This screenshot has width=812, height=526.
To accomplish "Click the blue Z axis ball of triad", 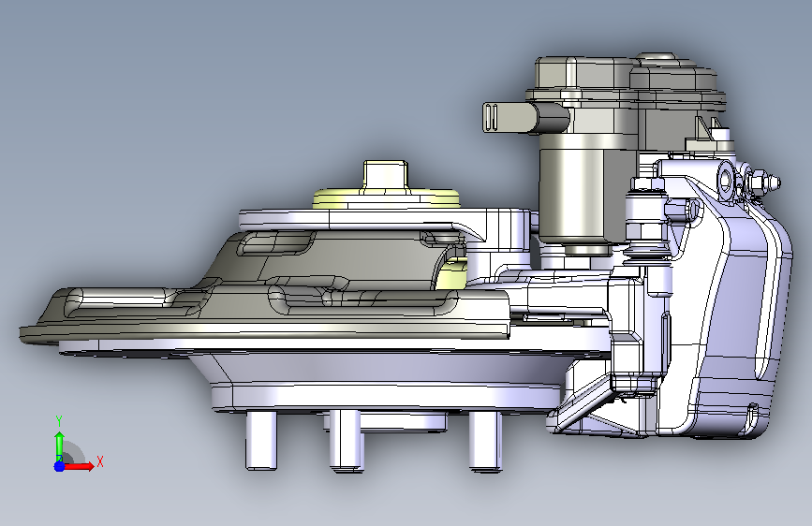I will (59, 466).
